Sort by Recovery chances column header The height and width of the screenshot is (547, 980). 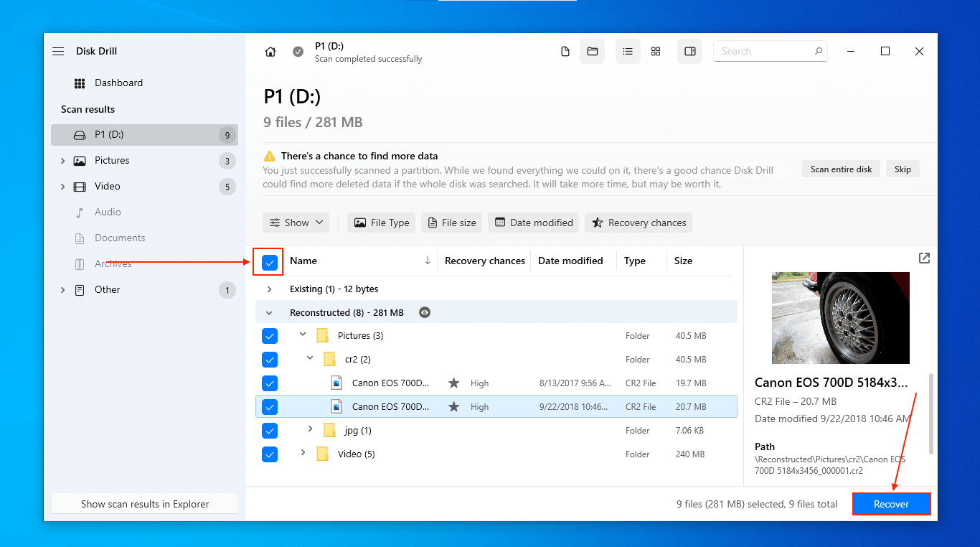485,261
